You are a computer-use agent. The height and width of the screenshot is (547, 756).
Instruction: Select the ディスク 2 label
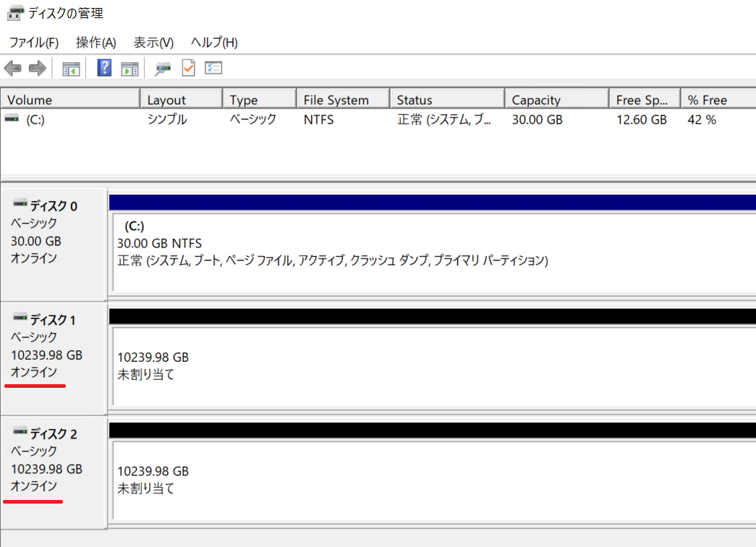[54, 434]
